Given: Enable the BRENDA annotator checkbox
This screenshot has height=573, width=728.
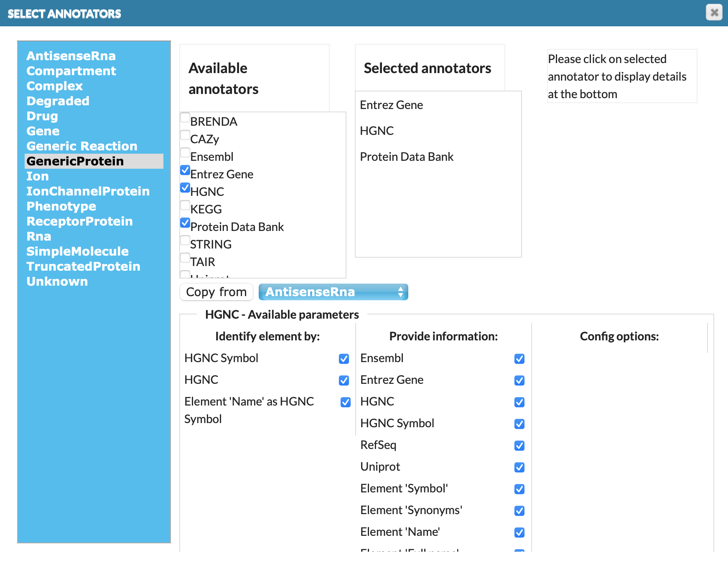Looking at the screenshot, I should click(x=185, y=118).
